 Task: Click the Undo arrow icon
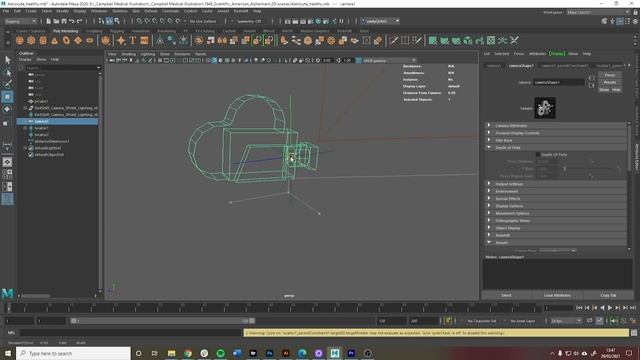pos(72,21)
